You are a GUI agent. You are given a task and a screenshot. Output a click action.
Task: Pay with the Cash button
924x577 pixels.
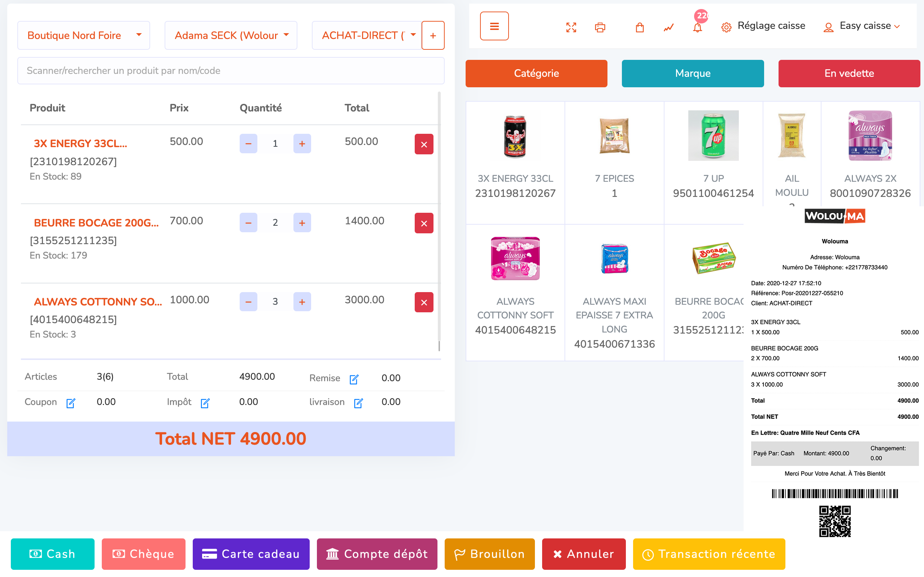tap(52, 554)
